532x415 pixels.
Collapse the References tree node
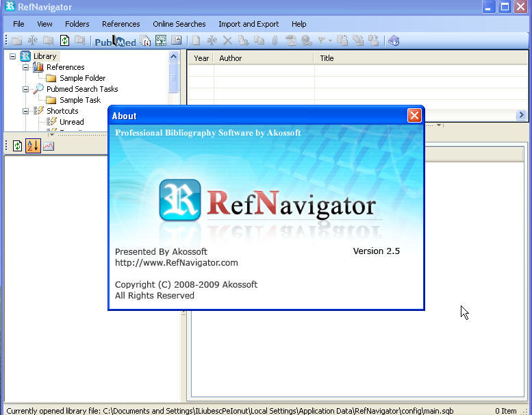click(25, 67)
